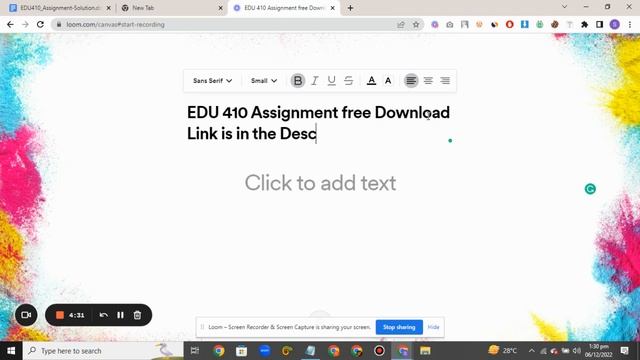Viewport: 640px width, 360px height.
Task: Open the red record app on taskbar
Action: [379, 351]
